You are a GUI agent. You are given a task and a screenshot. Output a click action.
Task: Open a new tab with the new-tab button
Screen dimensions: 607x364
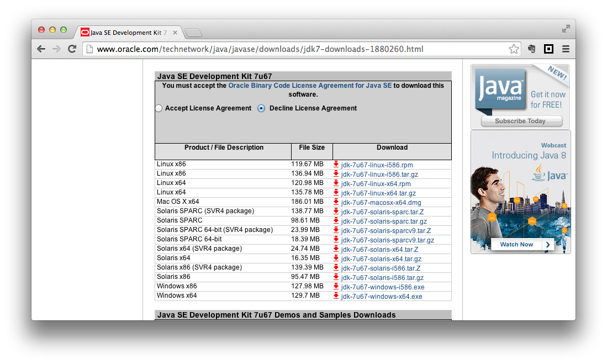click(x=193, y=33)
